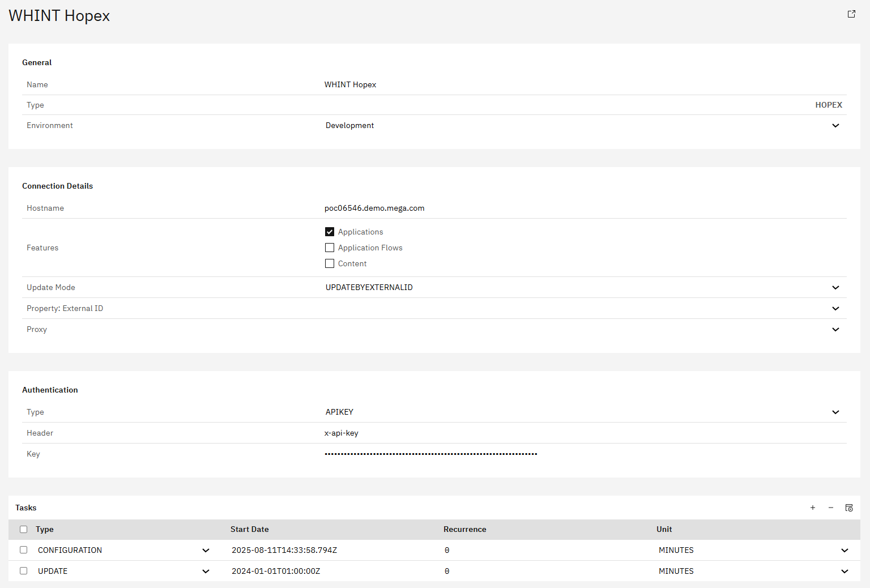Enable the Application Flows feature

pos(330,248)
